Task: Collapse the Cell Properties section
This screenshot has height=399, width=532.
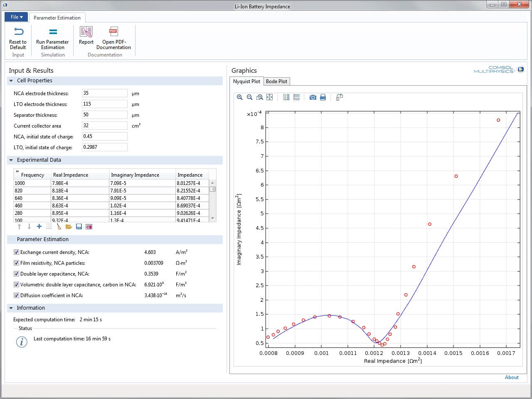Action: click(11, 81)
